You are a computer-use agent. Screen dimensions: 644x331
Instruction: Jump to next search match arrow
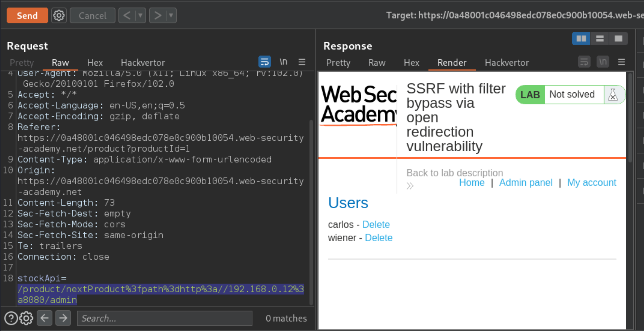click(63, 318)
